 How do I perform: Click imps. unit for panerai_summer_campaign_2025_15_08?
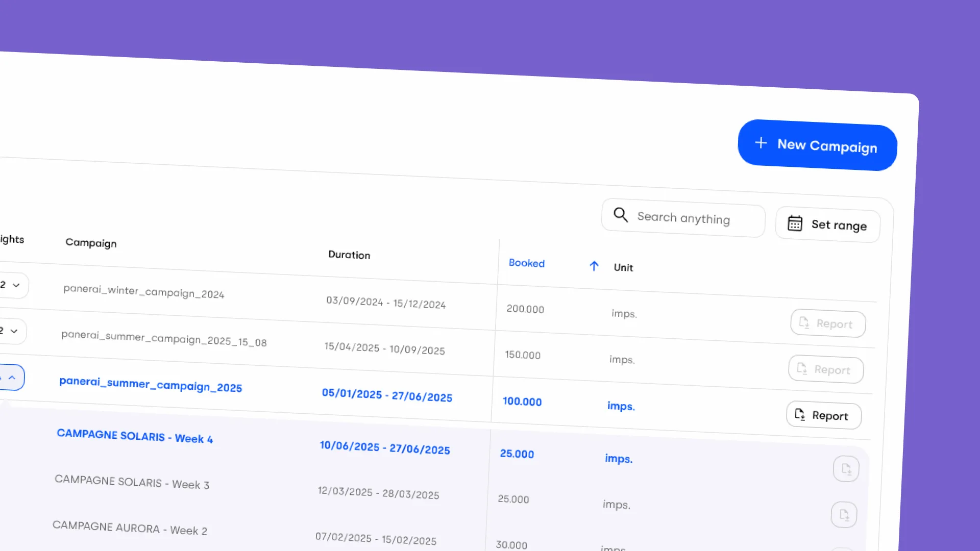click(x=622, y=360)
